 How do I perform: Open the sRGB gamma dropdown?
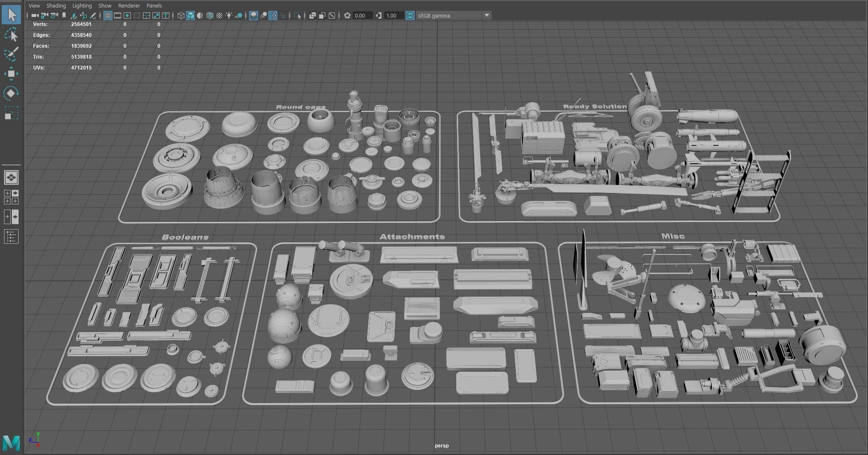click(487, 15)
